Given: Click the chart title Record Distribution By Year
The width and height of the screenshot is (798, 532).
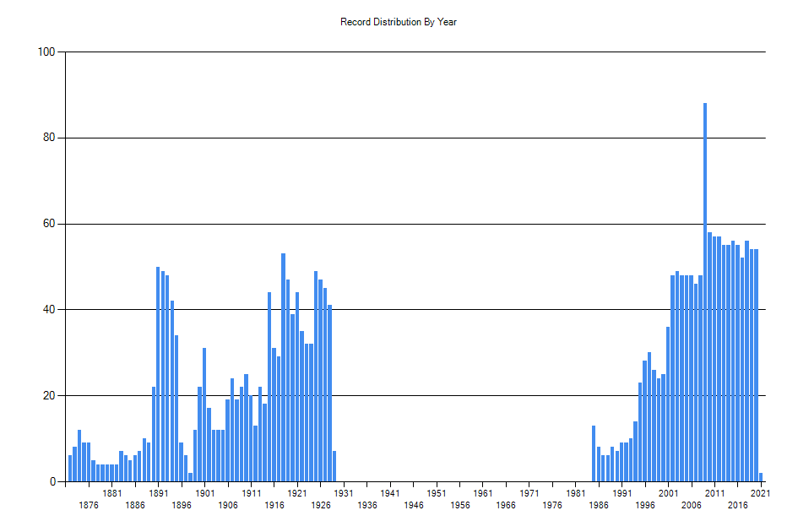Looking at the screenshot, I should click(399, 22).
